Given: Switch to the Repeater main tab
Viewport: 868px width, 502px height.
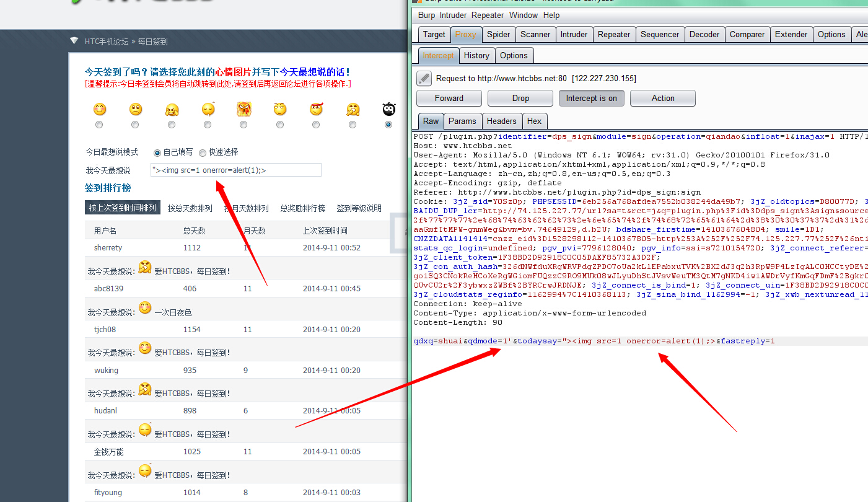Looking at the screenshot, I should coord(614,35).
